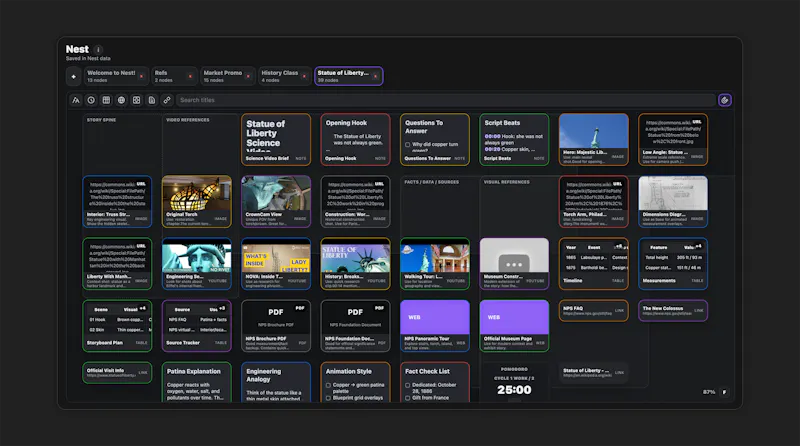Add a link with the chain icon
Screen dimensions: 800x446
click(167, 100)
